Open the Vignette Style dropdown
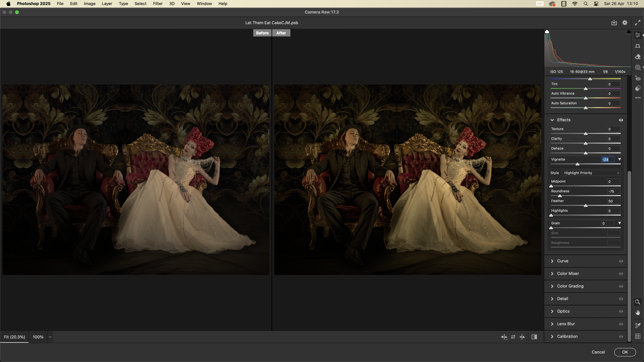Image resolution: width=644 pixels, height=362 pixels. (x=591, y=173)
